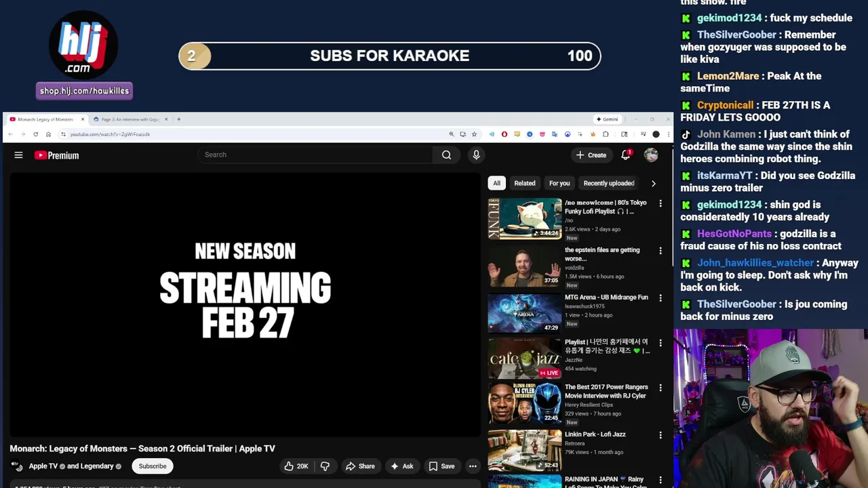Share the Monarch trailer video
868x488 pixels.
pyautogui.click(x=360, y=466)
